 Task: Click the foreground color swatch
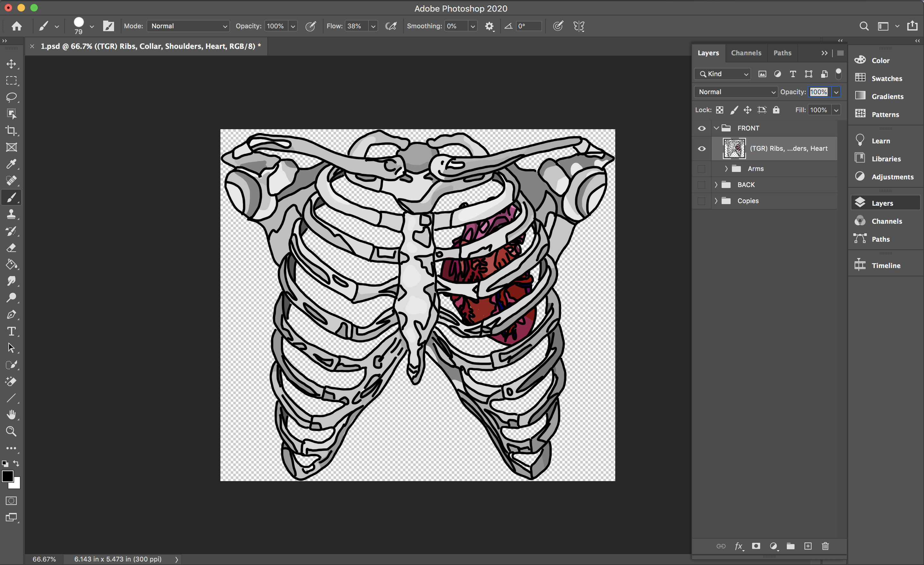[x=7, y=476]
